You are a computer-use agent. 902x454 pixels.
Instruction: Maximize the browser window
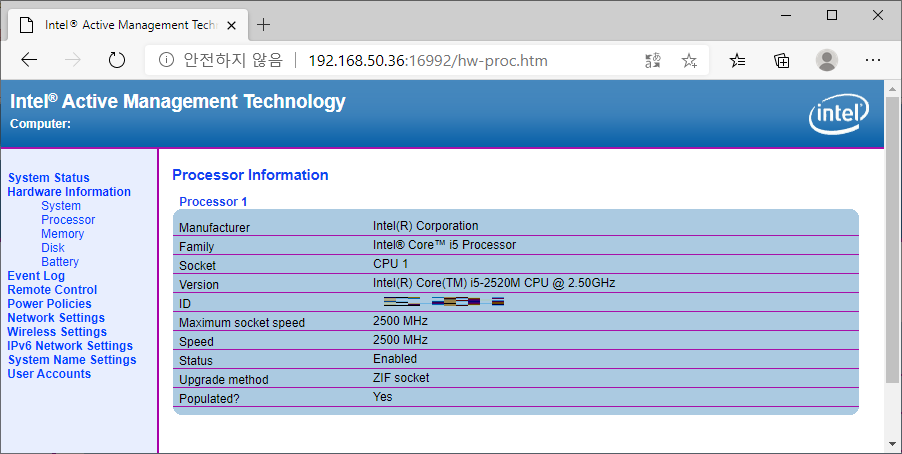(832, 16)
